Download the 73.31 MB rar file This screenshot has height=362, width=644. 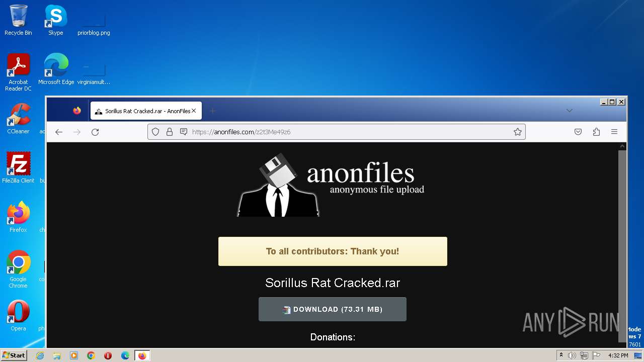[x=333, y=309]
